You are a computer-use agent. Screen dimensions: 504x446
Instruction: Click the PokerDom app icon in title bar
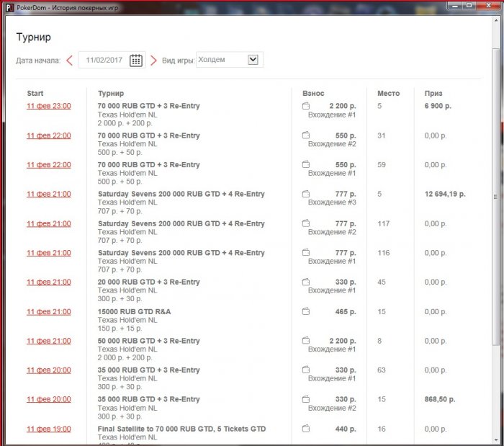9,7
